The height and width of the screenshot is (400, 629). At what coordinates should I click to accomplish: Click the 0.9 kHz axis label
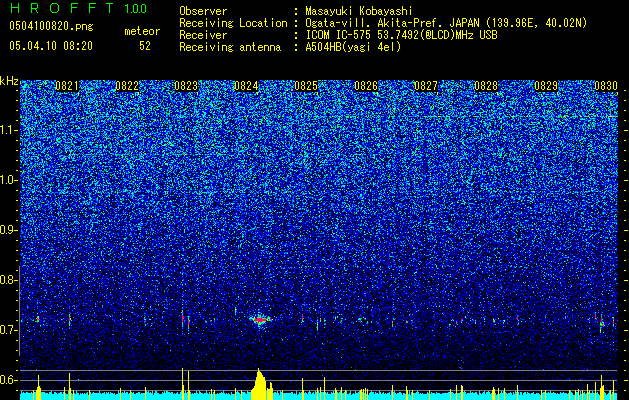point(8,230)
